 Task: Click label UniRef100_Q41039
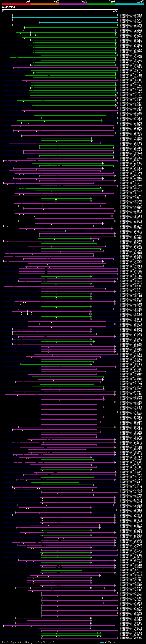131,233
